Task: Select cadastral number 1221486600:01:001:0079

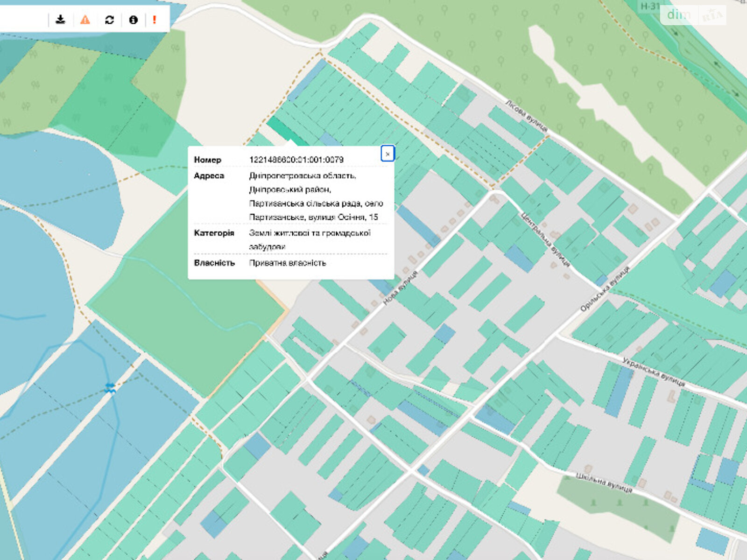Action: tap(296, 160)
